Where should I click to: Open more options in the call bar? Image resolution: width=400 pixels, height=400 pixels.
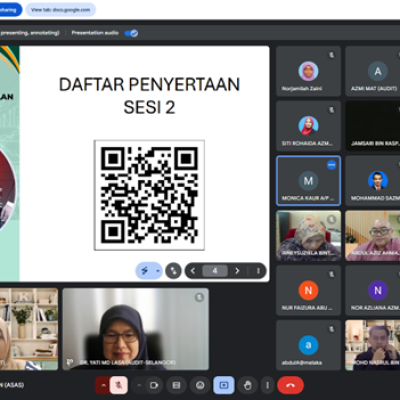tap(267, 385)
